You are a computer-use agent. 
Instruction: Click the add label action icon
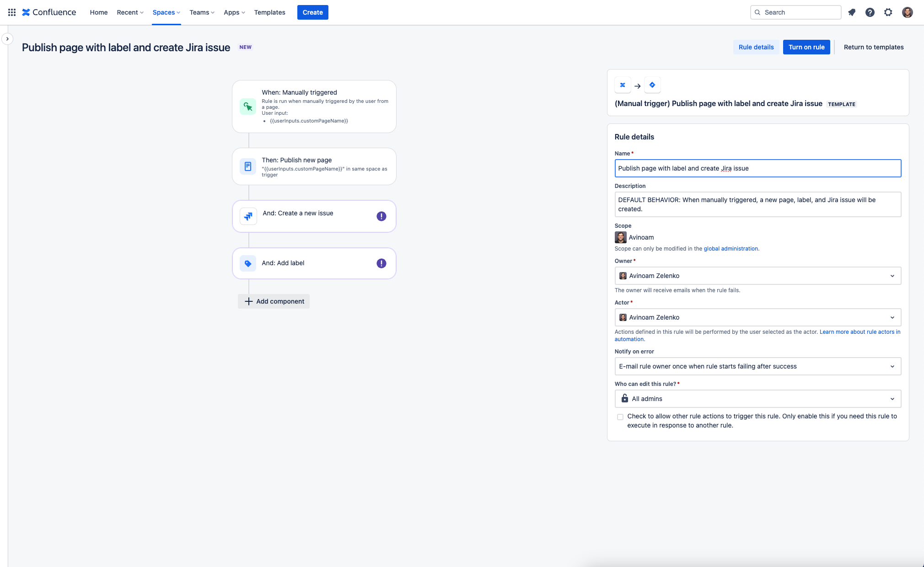(x=247, y=263)
